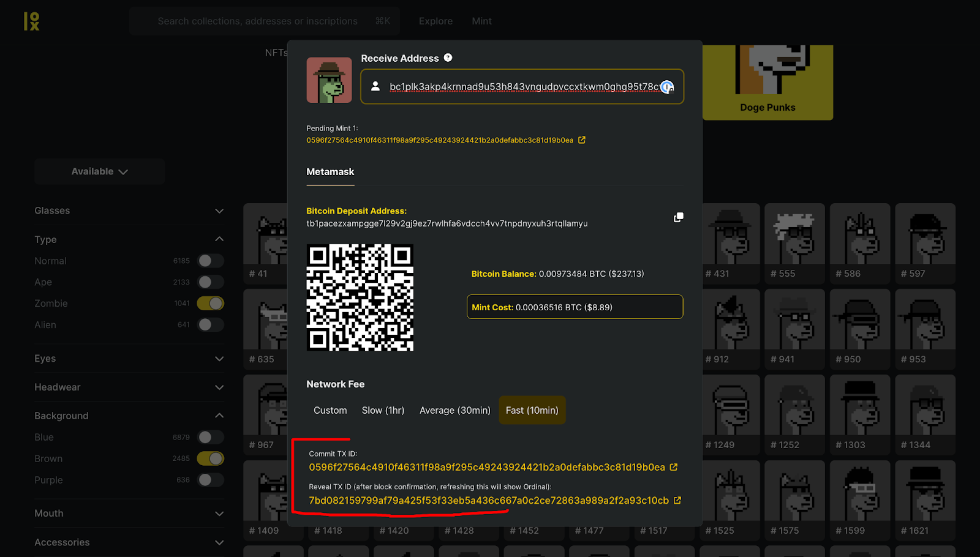Turn off the Zombie type filter
The height and width of the screenshot is (557, 980).
(x=211, y=303)
